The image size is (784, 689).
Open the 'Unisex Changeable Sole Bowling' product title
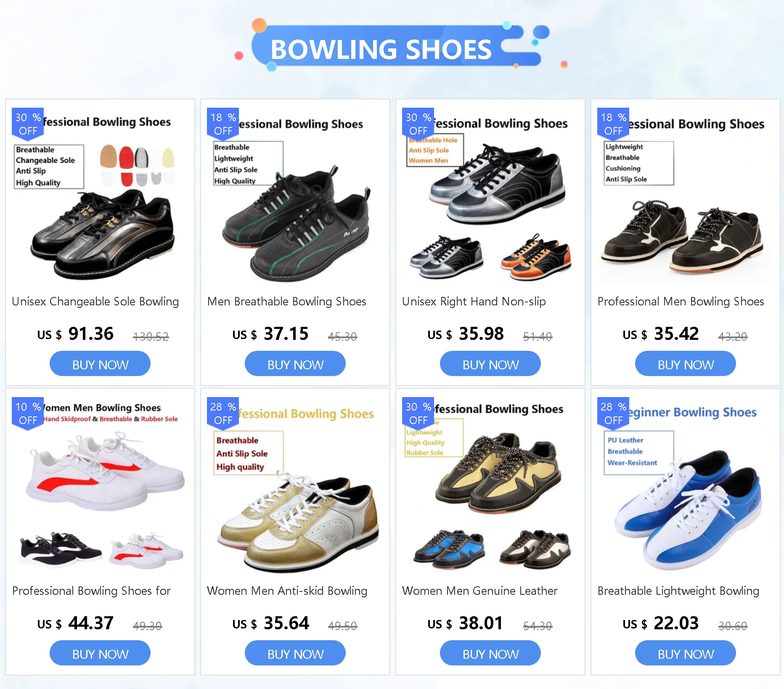[95, 302]
